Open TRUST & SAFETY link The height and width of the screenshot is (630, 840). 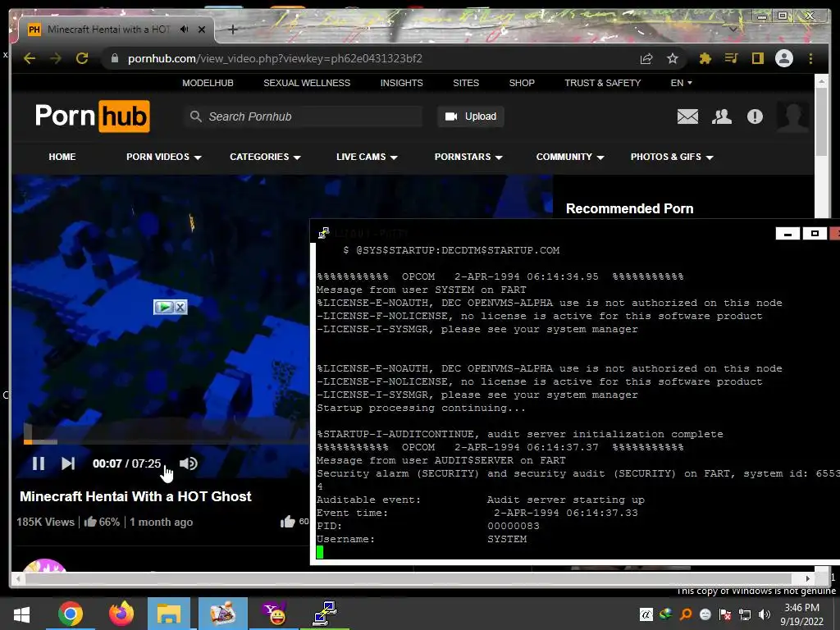point(603,83)
